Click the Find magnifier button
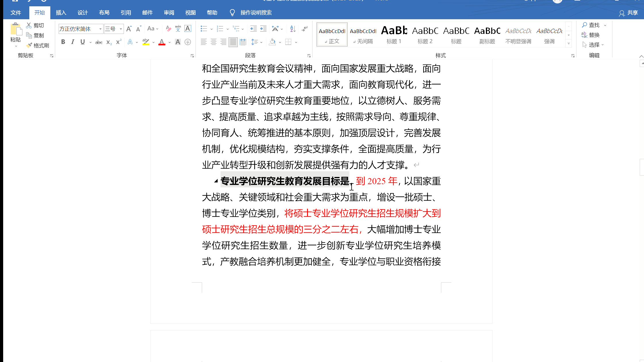644x362 pixels. click(x=591, y=25)
